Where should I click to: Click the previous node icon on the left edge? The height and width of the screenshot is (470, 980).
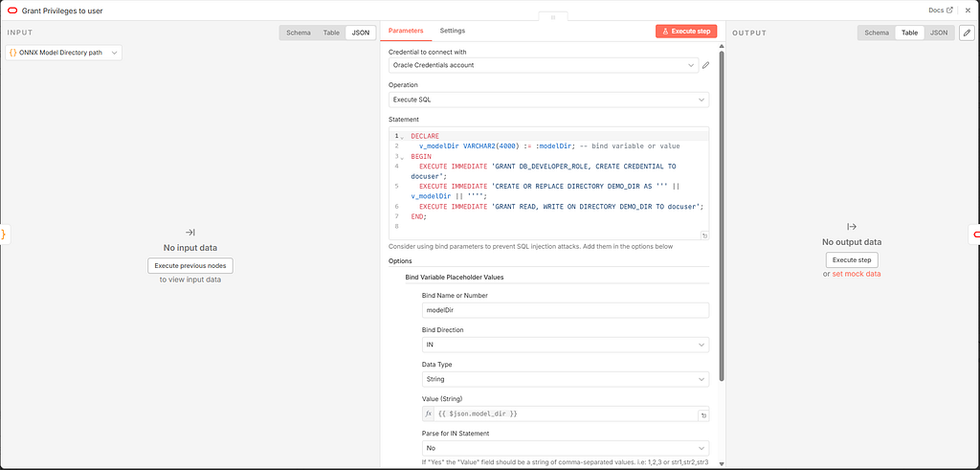4,235
